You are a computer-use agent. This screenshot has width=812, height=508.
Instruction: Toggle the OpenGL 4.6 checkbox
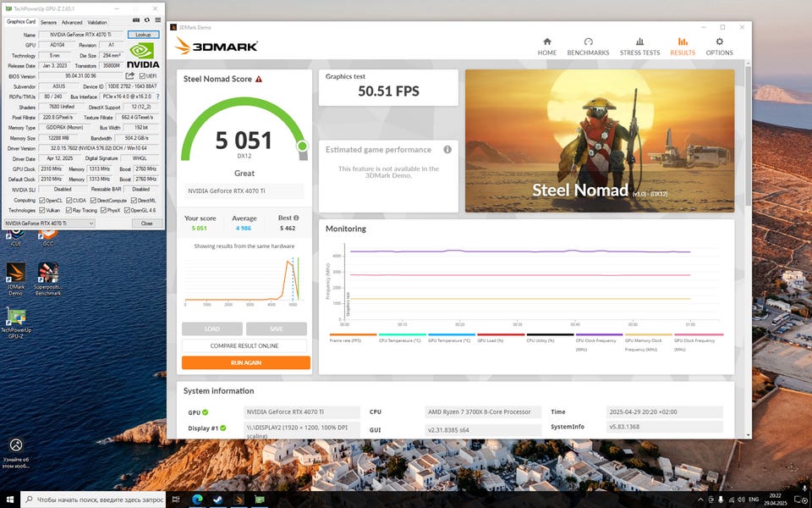pyautogui.click(x=127, y=211)
